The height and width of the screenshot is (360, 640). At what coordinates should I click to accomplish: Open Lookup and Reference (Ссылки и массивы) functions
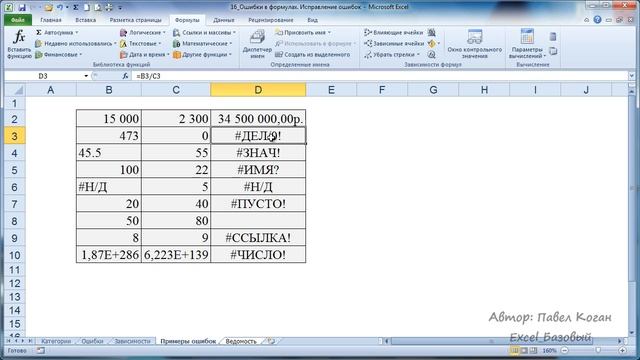point(204,32)
